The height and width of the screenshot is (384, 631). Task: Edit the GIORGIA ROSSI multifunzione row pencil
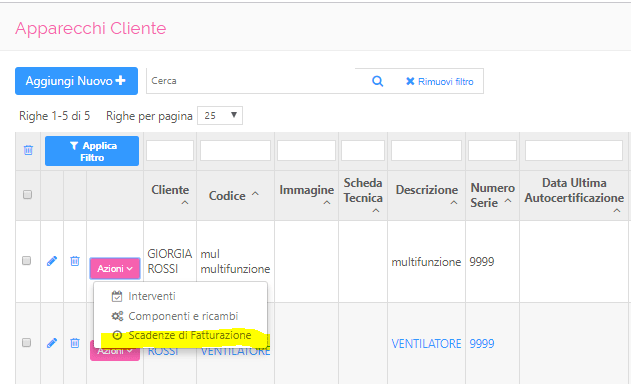(x=52, y=261)
